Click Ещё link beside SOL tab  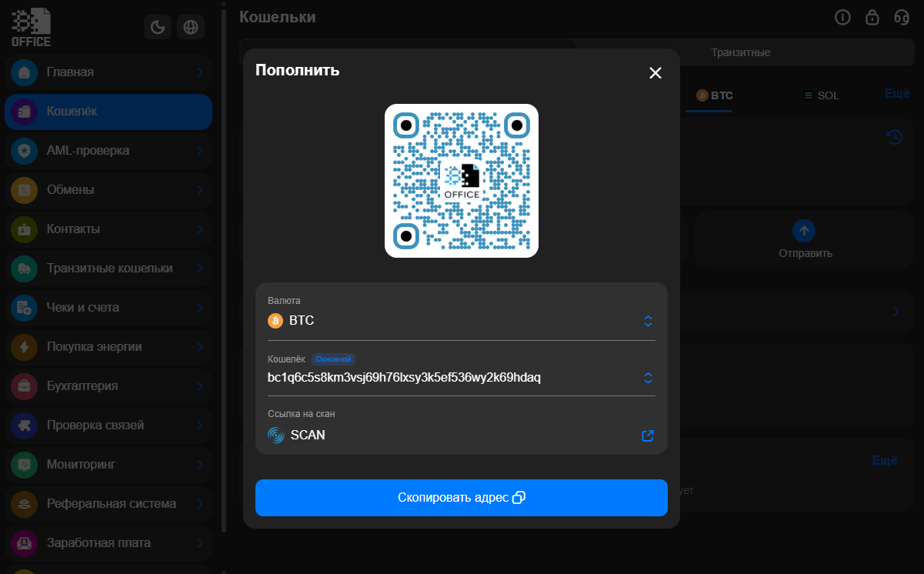point(897,93)
